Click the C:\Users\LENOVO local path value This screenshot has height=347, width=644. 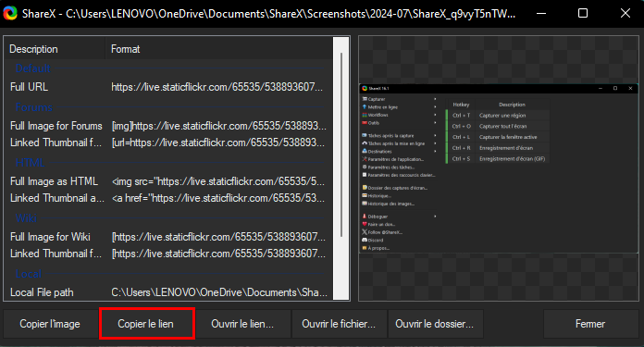pyautogui.click(x=219, y=292)
